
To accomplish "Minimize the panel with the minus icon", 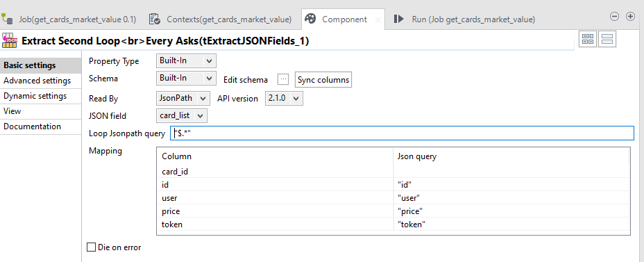I will [614, 17].
